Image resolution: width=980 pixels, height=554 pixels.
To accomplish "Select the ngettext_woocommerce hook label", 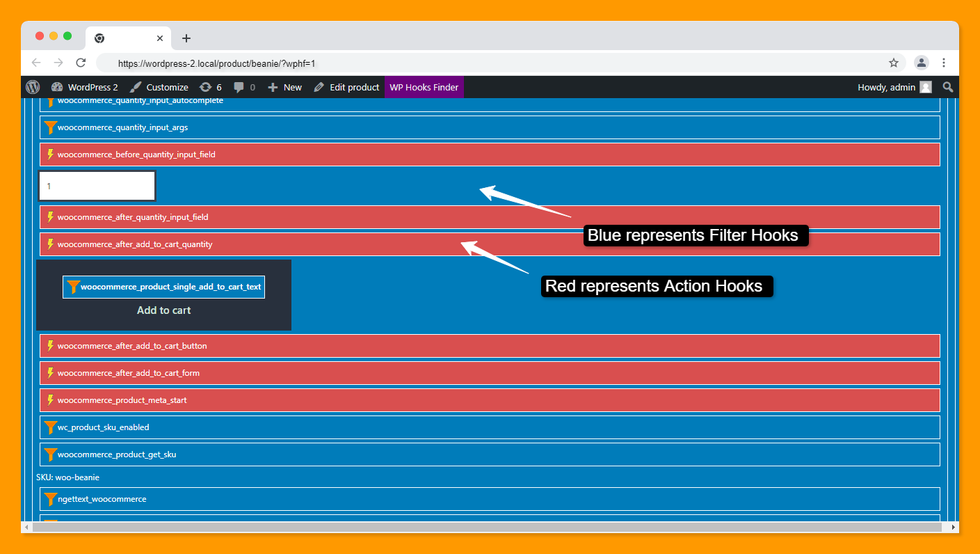I will [102, 499].
